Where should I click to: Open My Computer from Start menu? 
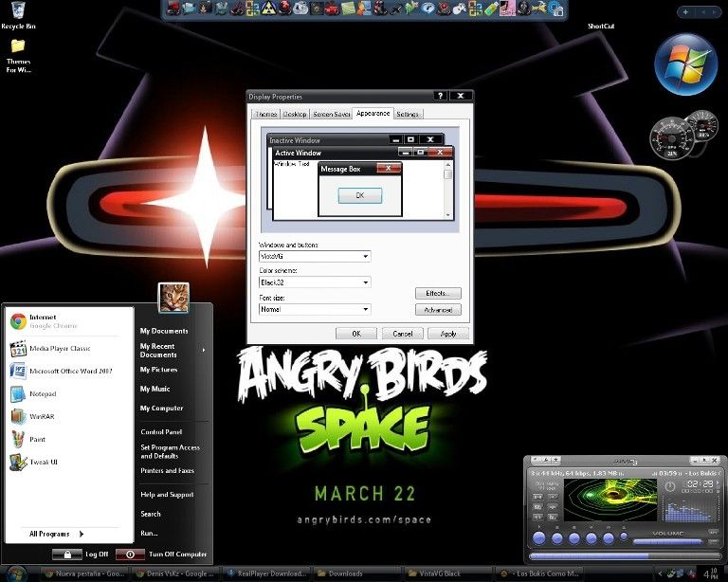[161, 408]
